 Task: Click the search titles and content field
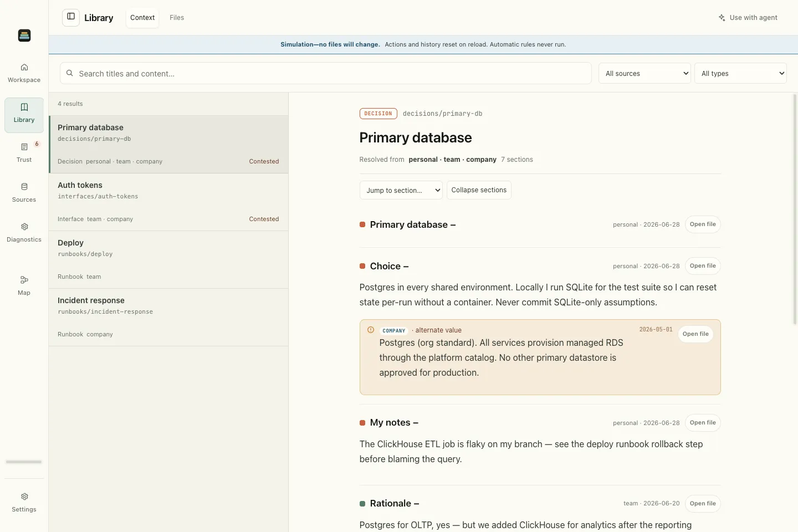click(325, 73)
